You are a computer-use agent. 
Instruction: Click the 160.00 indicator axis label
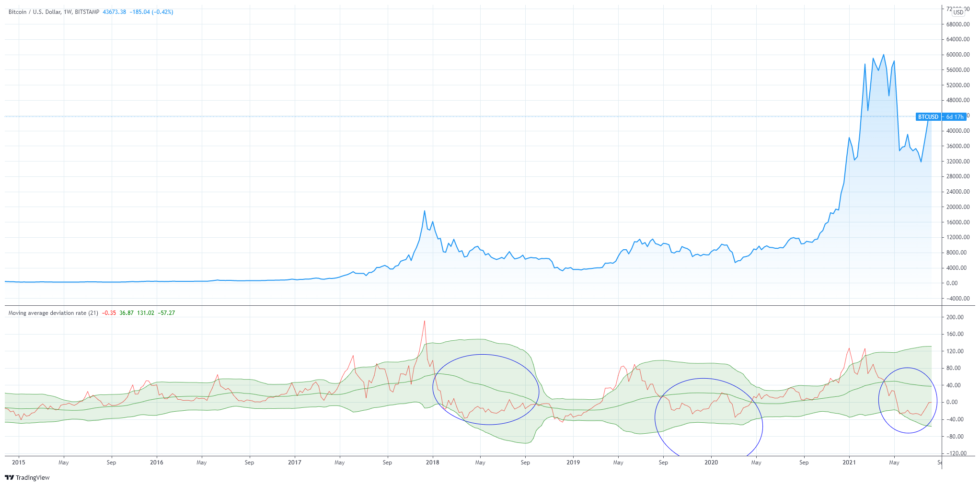[x=956, y=335]
